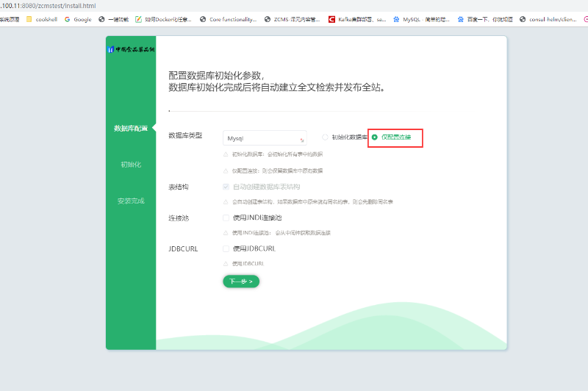Open the consul-helm bookmark
588x391 pixels.
pos(548,20)
